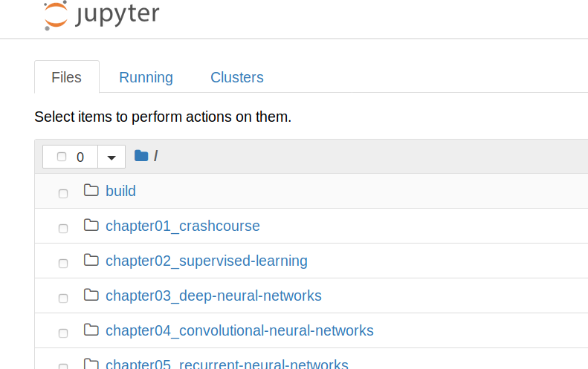This screenshot has height=369, width=588.
Task: Click the blue root folder icon
Action: click(141, 156)
